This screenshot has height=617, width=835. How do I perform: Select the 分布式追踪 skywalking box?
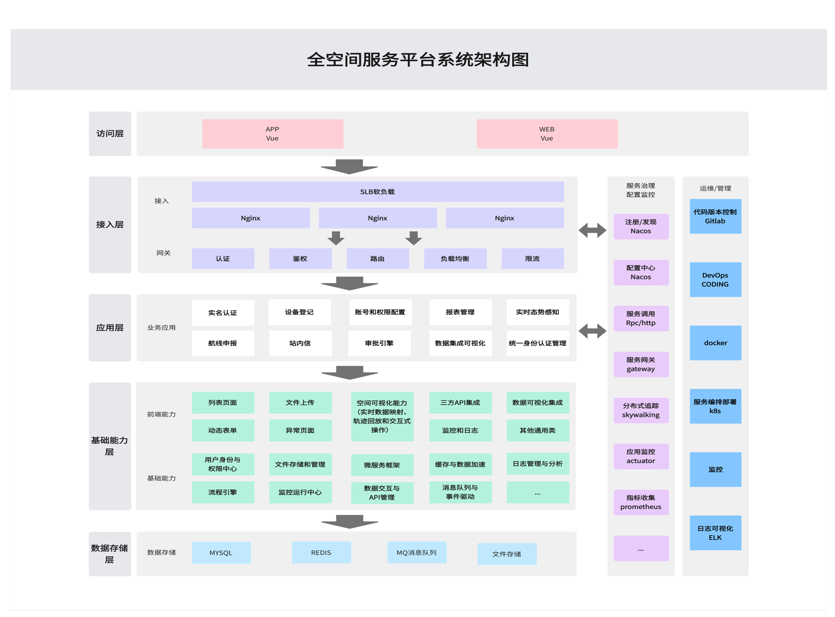(641, 410)
